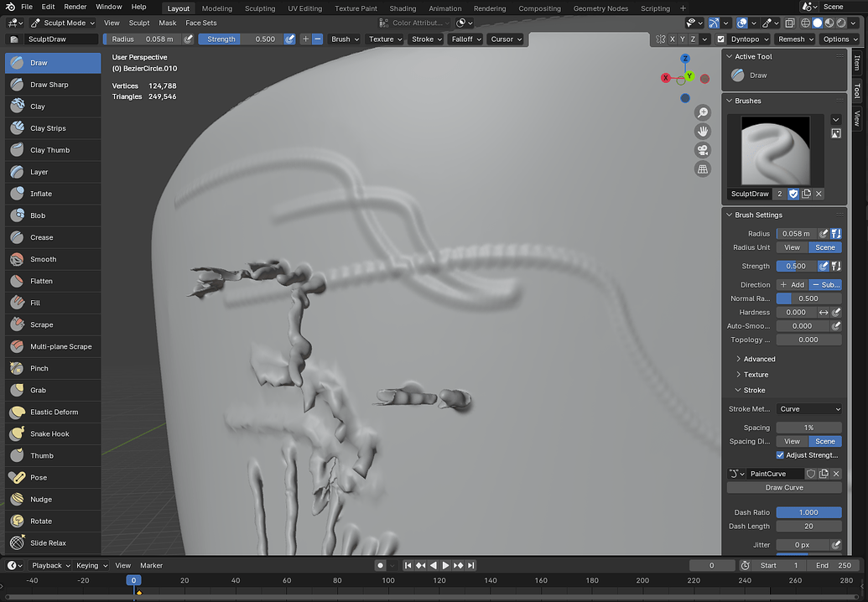
Task: Select the Smooth brush tool
Action: [x=53, y=259]
